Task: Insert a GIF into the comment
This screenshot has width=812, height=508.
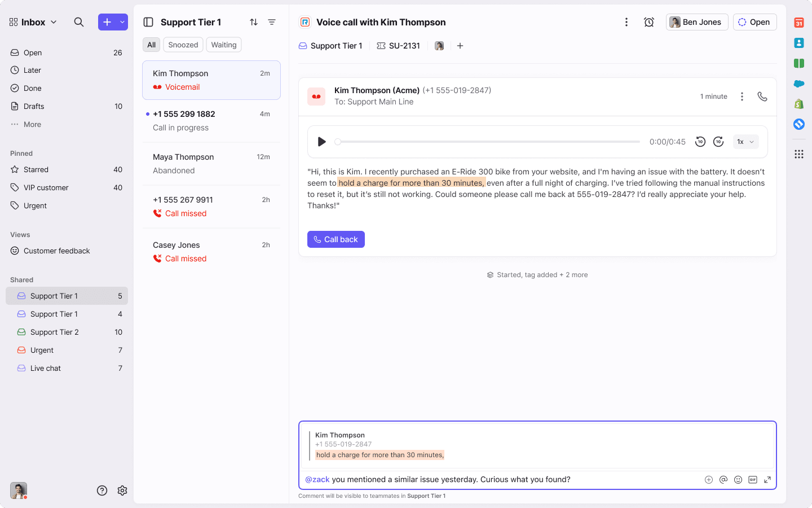Action: [x=753, y=479]
